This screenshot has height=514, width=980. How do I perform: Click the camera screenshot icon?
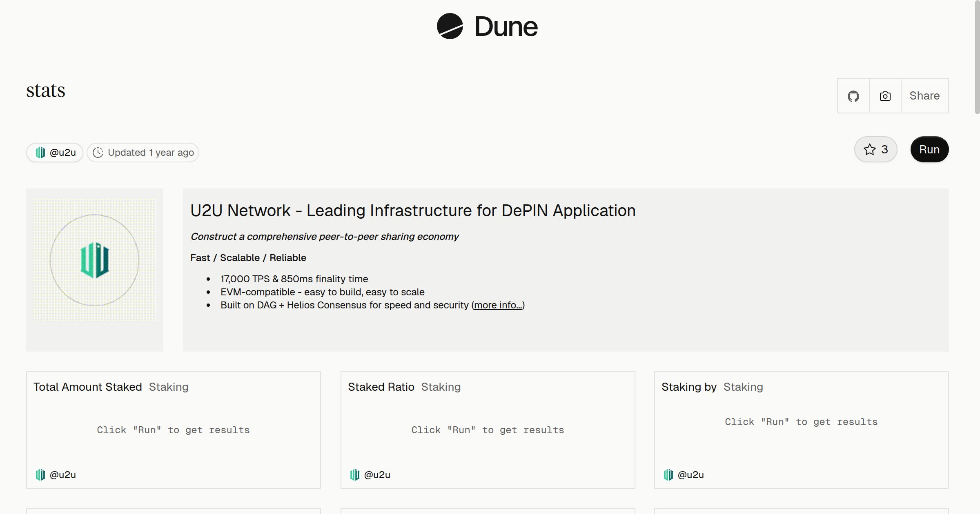tap(885, 96)
